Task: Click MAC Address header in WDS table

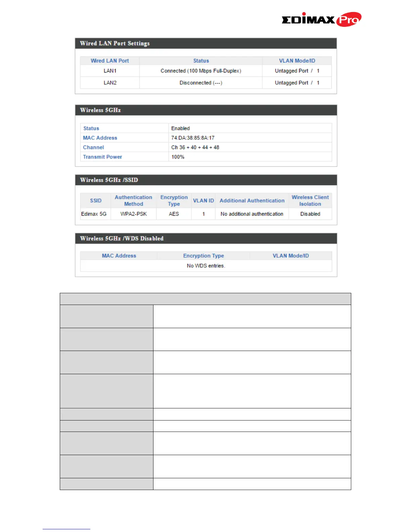Action: tap(119, 256)
